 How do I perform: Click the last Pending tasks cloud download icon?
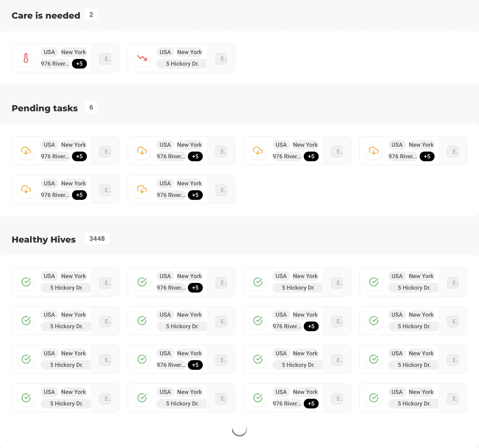click(142, 189)
